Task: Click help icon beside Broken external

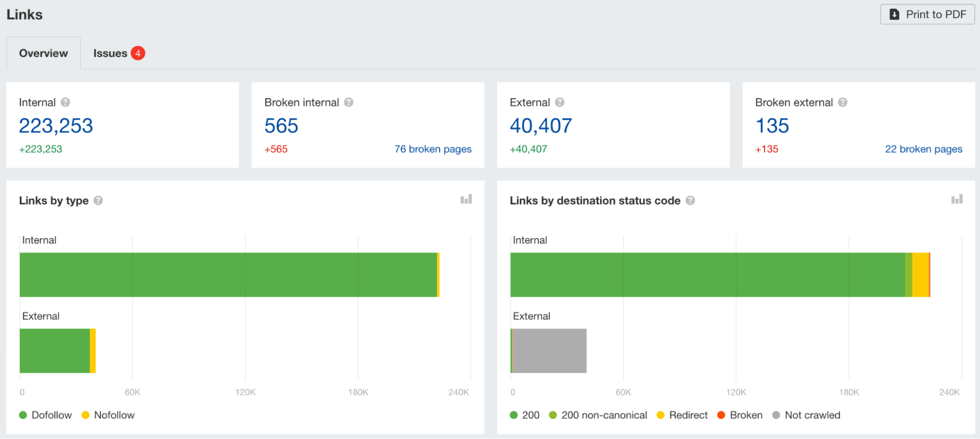Action: pos(842,102)
